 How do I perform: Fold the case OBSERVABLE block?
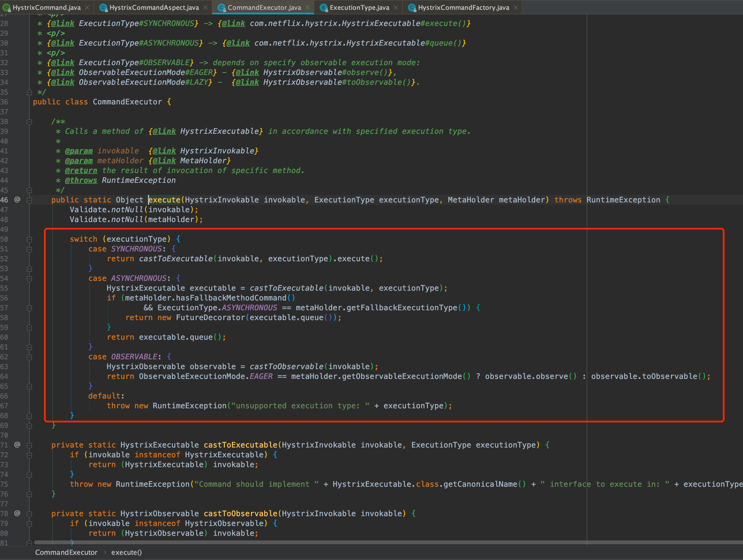(x=29, y=357)
